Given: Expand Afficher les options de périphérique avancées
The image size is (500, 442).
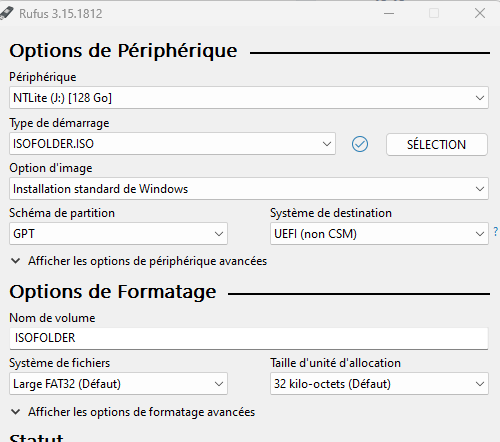Looking at the screenshot, I should tap(139, 261).
